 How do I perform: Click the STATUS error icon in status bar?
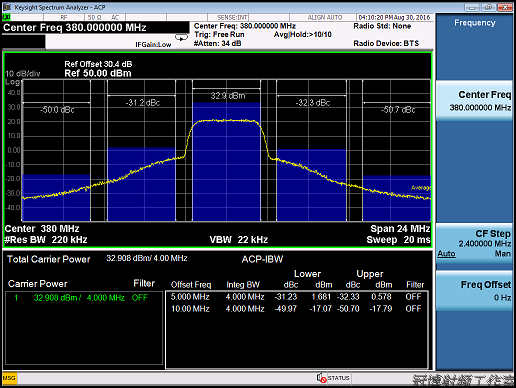321,378
